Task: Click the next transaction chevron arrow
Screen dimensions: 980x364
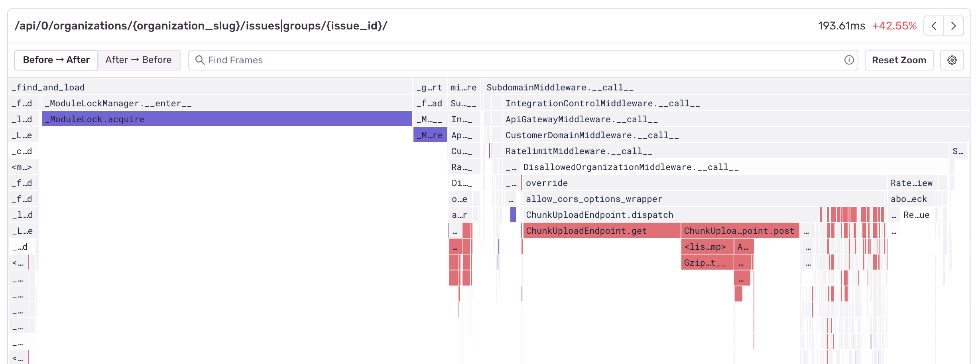Action: pos(954,26)
